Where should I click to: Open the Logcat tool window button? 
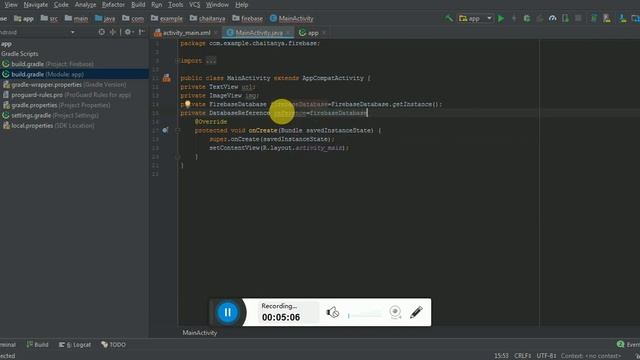pyautogui.click(x=75, y=344)
